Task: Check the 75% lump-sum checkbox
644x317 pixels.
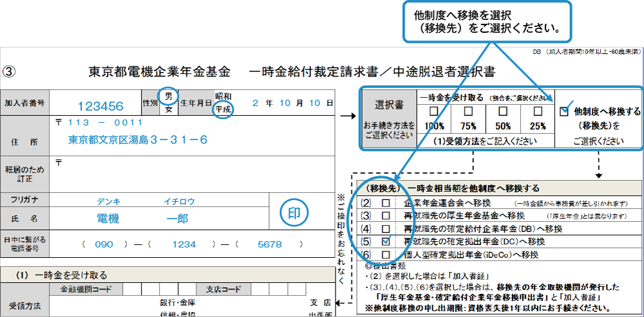Action: point(468,111)
